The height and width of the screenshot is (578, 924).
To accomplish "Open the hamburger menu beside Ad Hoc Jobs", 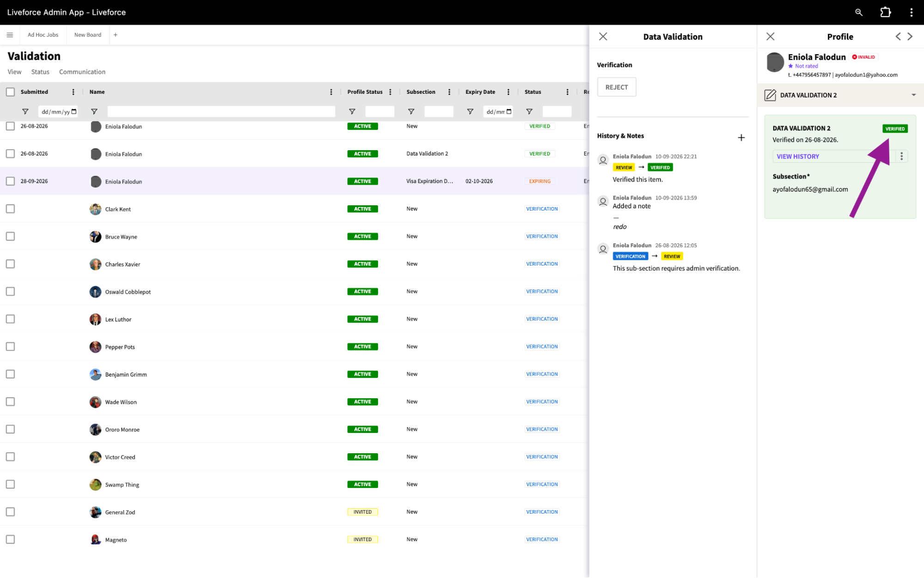I will (x=10, y=35).
